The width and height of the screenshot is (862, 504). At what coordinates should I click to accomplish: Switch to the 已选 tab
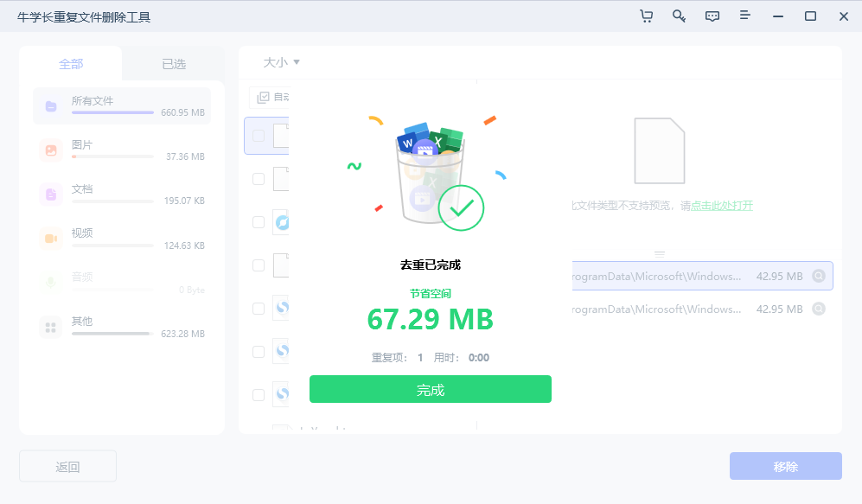click(x=174, y=64)
